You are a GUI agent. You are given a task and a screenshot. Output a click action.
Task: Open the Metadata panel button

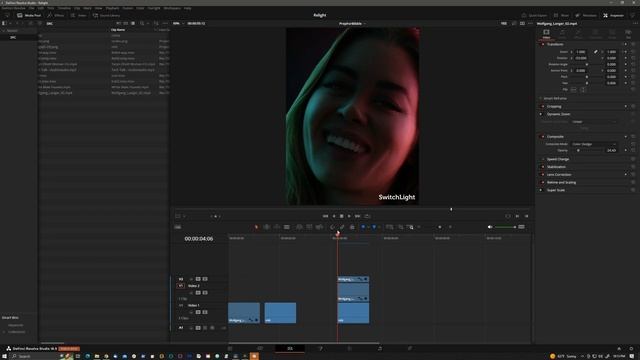click(x=585, y=16)
